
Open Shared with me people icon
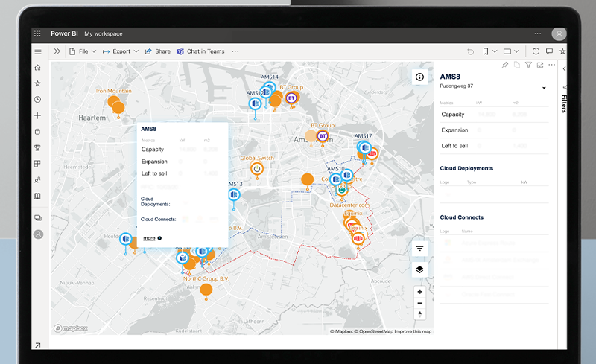point(38,179)
